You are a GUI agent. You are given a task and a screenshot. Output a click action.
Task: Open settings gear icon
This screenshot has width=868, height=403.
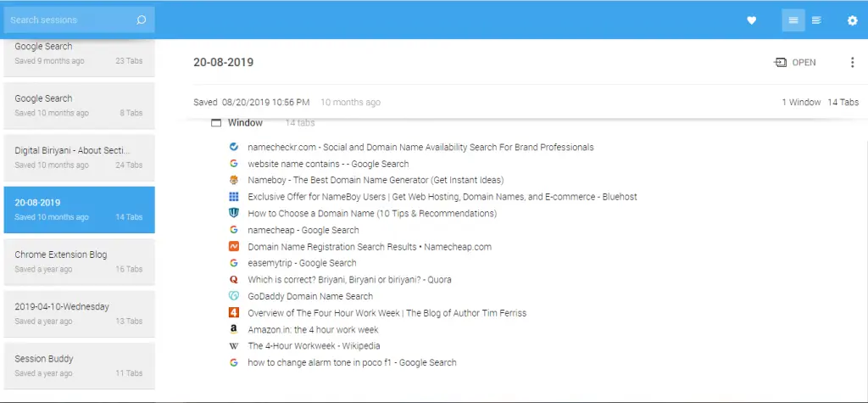point(853,20)
